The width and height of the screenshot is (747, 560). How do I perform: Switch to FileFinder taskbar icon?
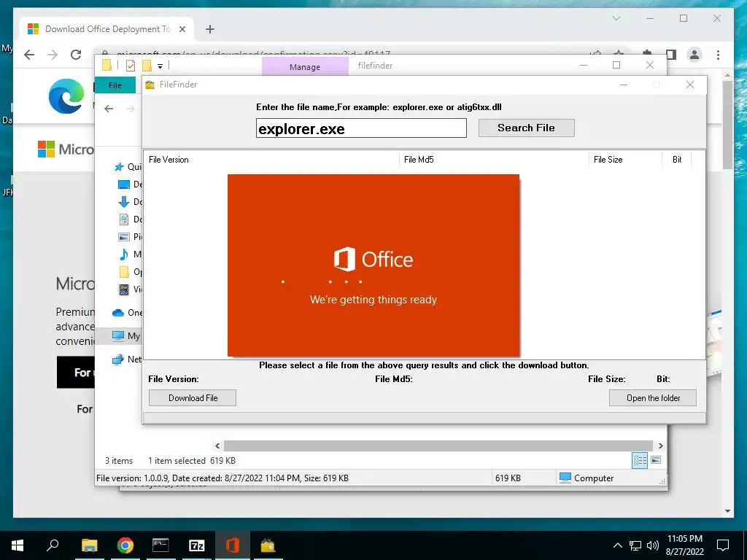(268, 545)
